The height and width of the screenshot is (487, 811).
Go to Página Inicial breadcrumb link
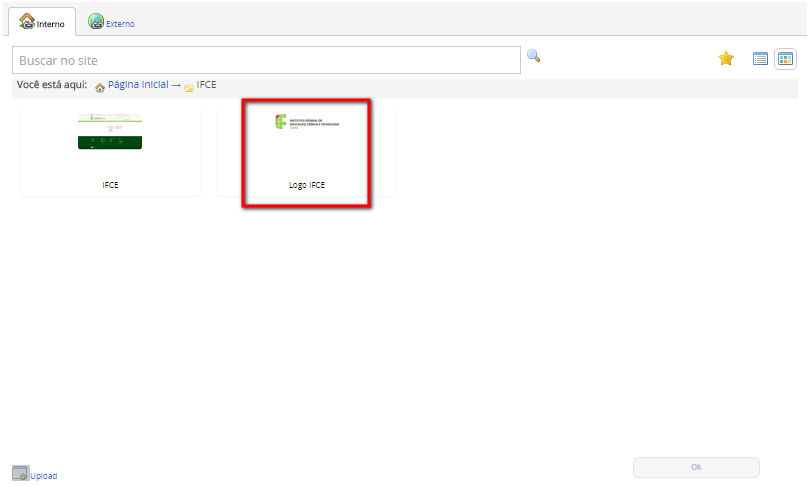(138, 84)
